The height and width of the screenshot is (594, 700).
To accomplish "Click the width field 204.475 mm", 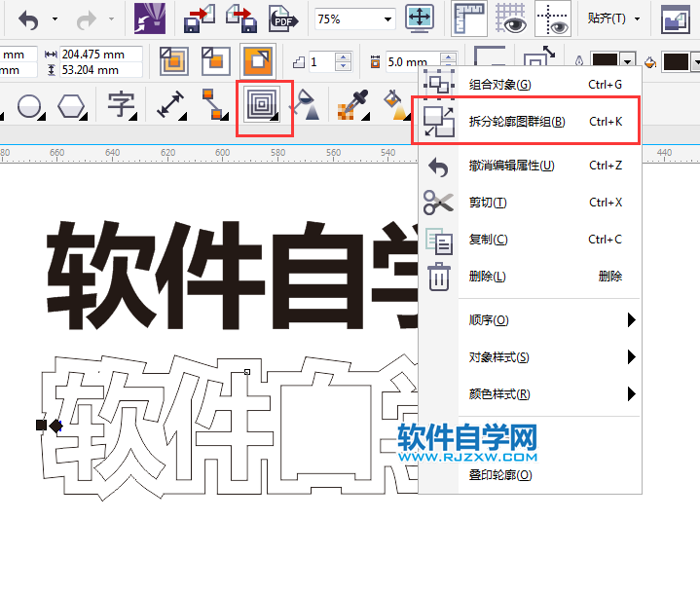I will tap(101, 55).
